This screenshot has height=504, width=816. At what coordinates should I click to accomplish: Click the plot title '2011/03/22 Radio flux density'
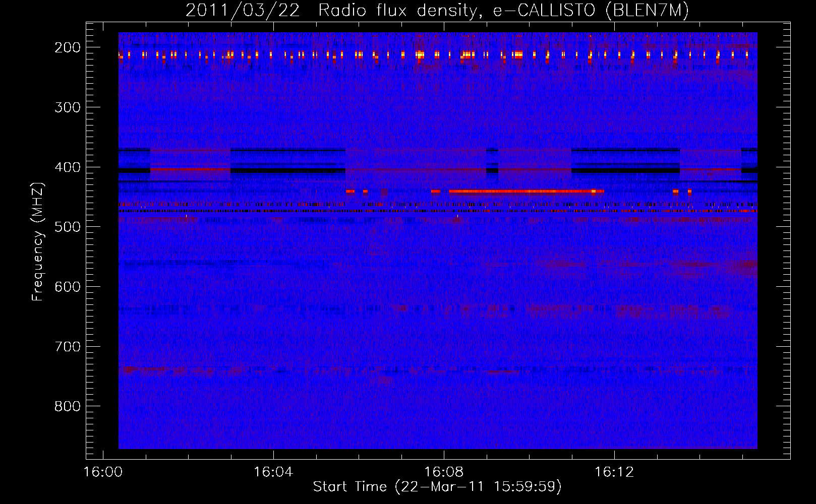tap(331, 11)
